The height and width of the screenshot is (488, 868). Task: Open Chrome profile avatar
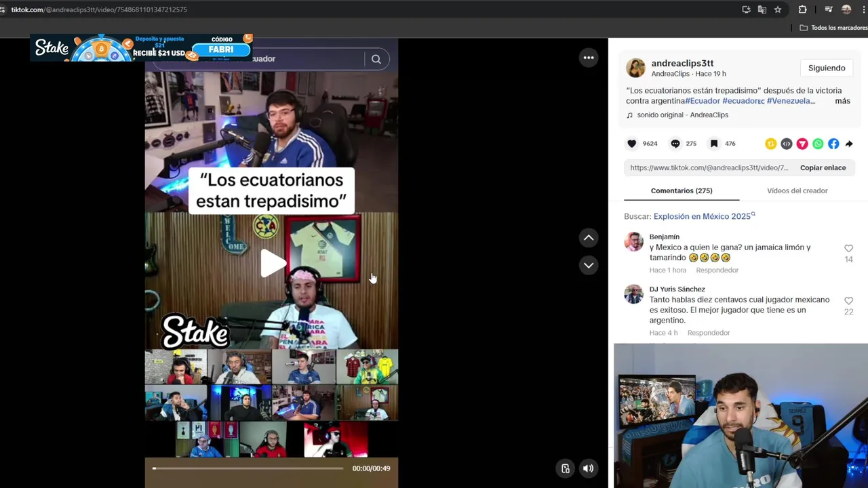point(846,9)
